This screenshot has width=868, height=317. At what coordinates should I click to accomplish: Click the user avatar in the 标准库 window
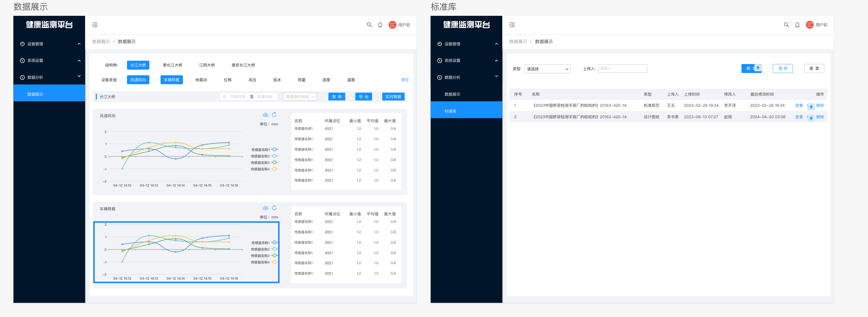pyautogui.click(x=809, y=25)
